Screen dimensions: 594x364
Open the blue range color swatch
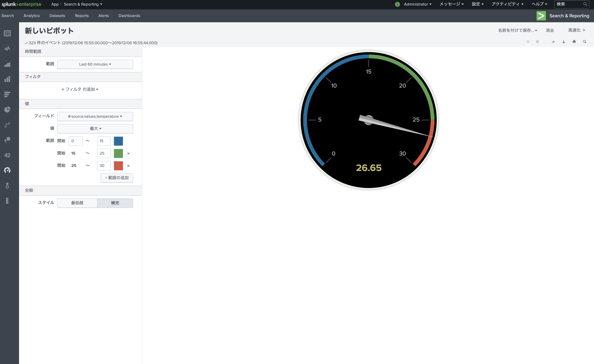[118, 141]
